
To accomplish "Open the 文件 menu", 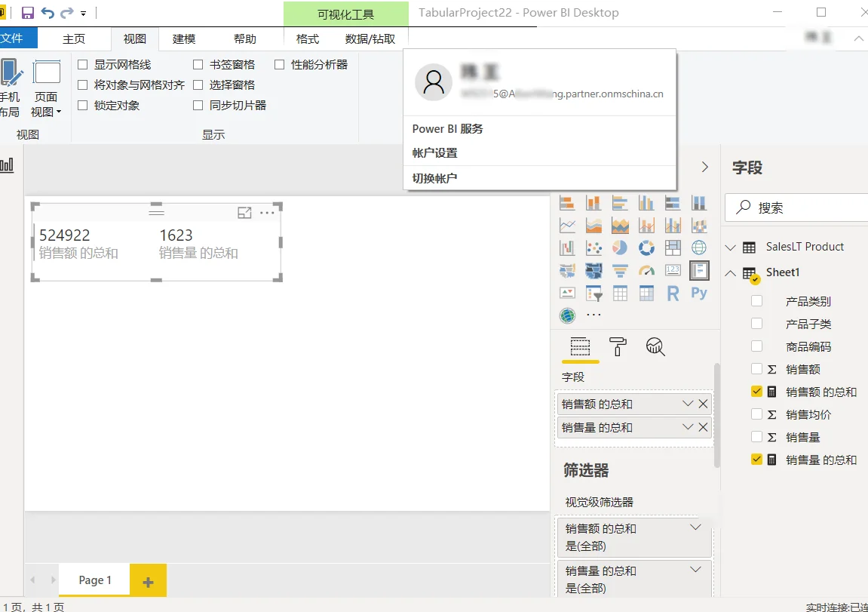I will 14,38.
